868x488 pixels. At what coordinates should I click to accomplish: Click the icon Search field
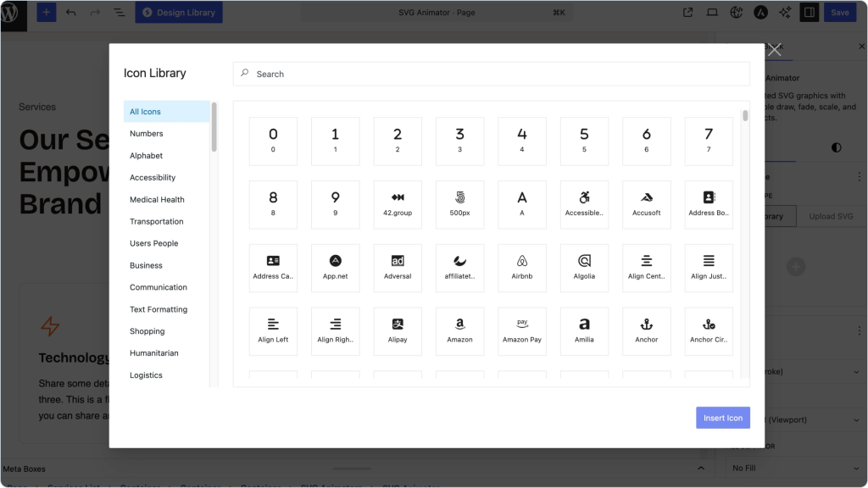(492, 75)
